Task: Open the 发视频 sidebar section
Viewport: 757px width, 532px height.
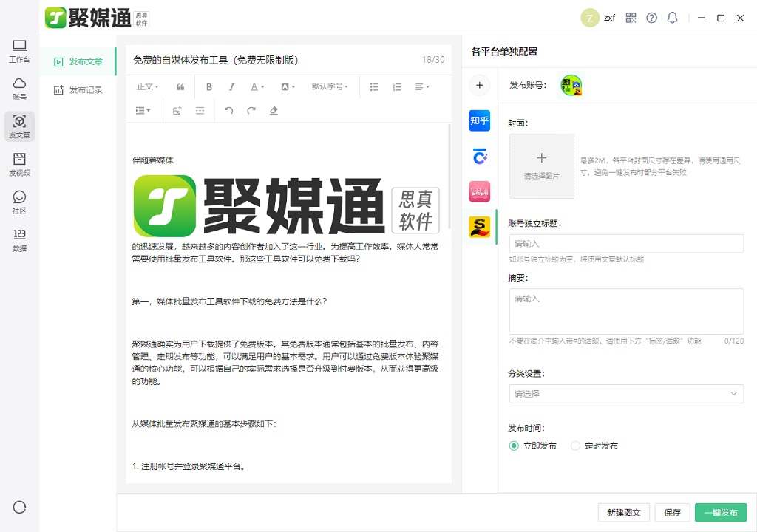Action: 19,164
